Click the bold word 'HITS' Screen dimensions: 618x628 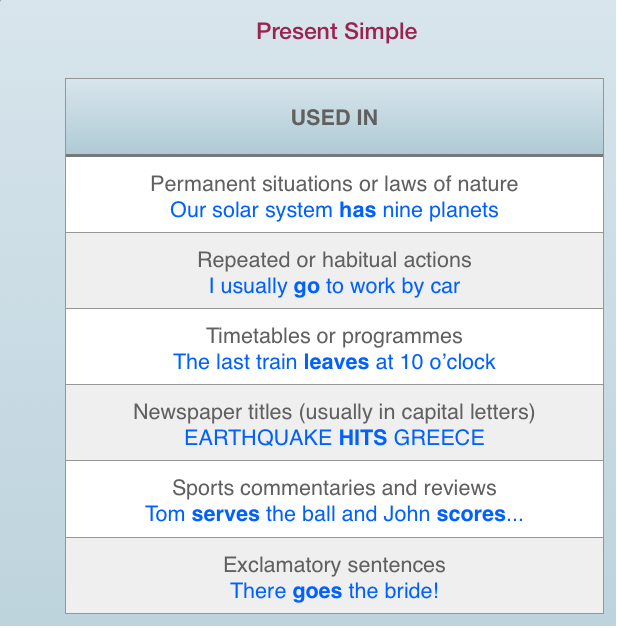(x=363, y=438)
